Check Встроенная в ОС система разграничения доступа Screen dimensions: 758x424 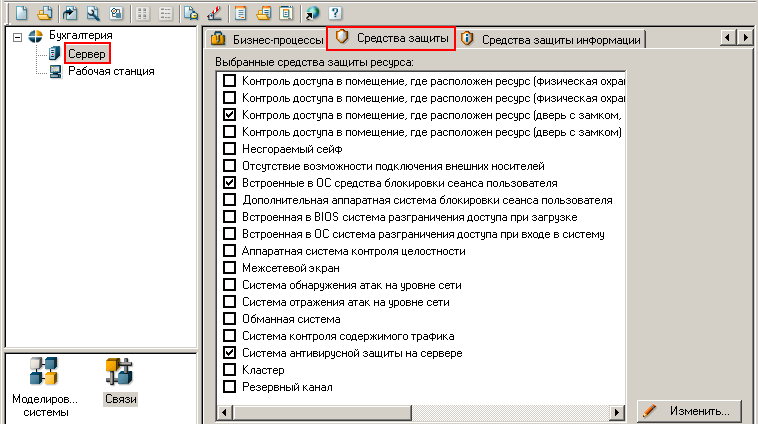[x=229, y=234]
